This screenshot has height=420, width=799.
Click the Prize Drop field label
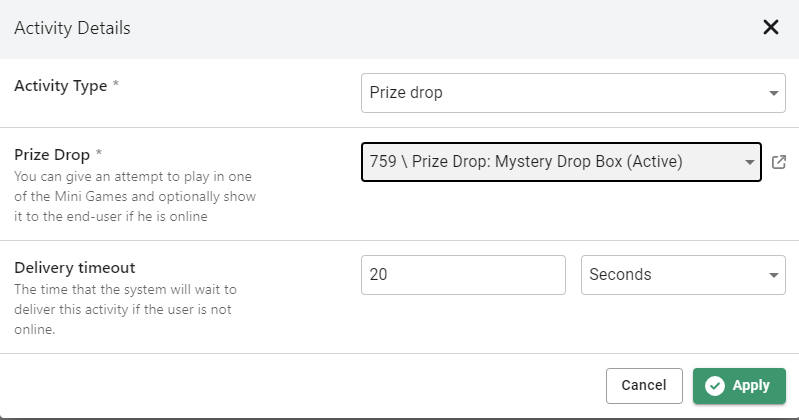click(x=52, y=154)
